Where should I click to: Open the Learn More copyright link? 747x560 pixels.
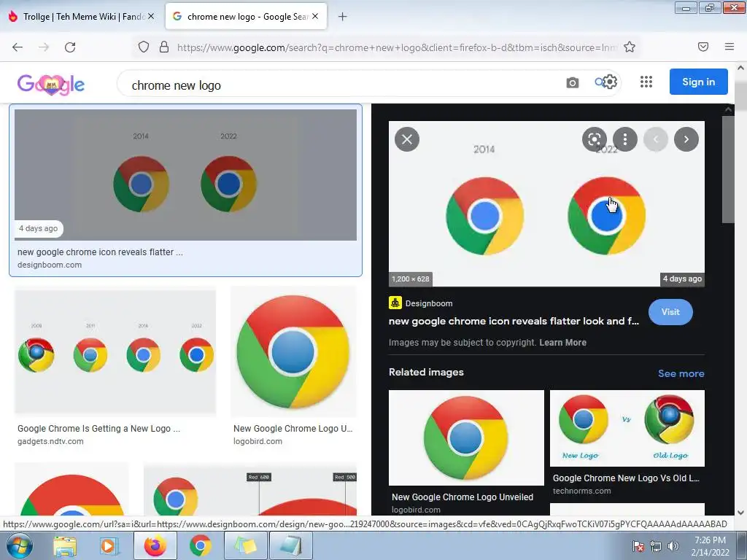point(562,343)
